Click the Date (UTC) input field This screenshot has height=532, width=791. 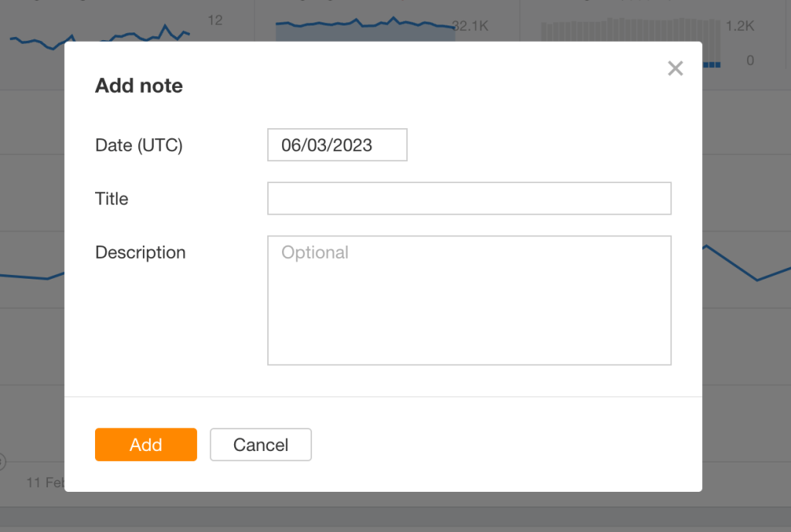(x=337, y=145)
